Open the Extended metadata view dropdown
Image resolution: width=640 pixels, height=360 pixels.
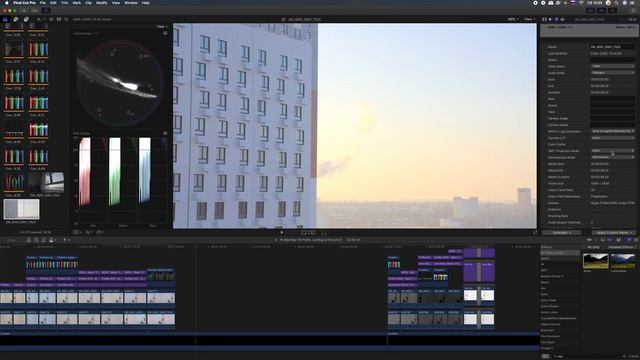point(562,233)
